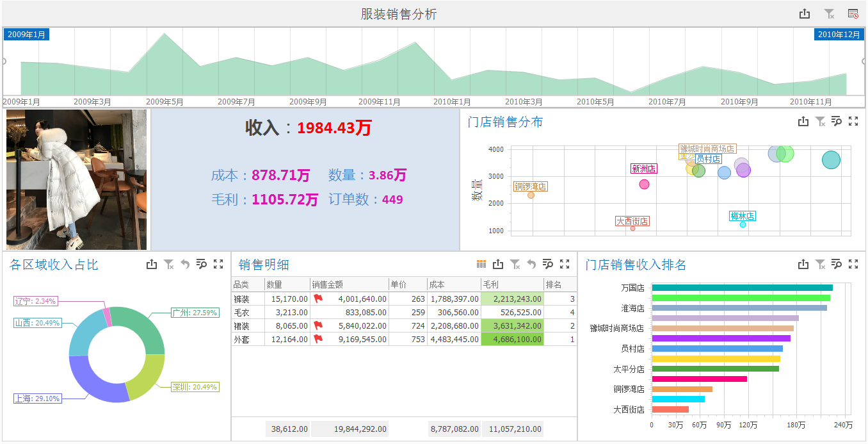Click the 大西街店 small red bubble

pyautogui.click(x=632, y=228)
